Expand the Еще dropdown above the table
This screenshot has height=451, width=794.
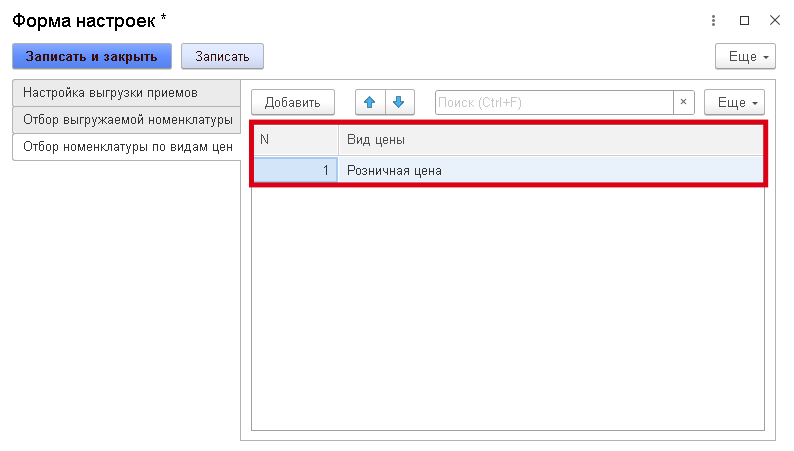pos(735,102)
